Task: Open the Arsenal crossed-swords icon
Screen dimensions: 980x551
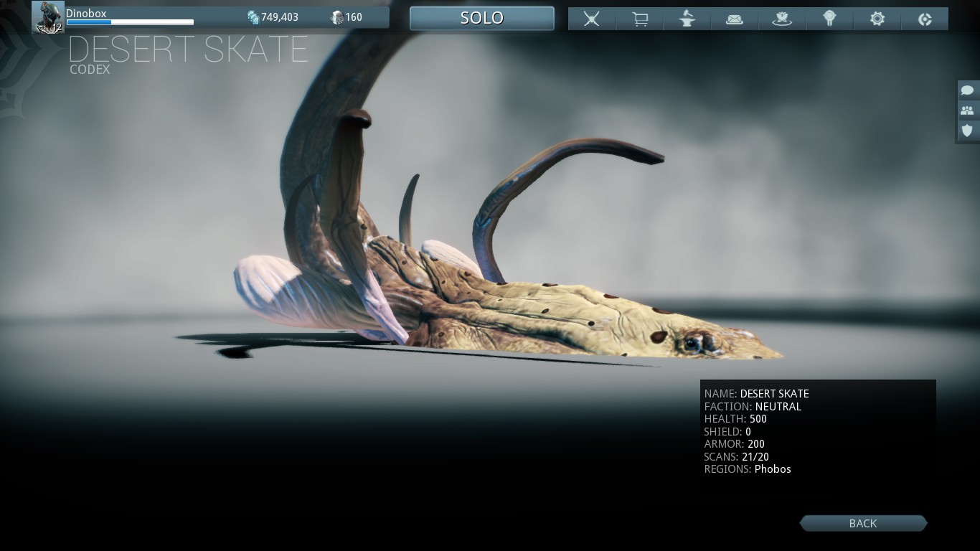Action: tap(591, 19)
